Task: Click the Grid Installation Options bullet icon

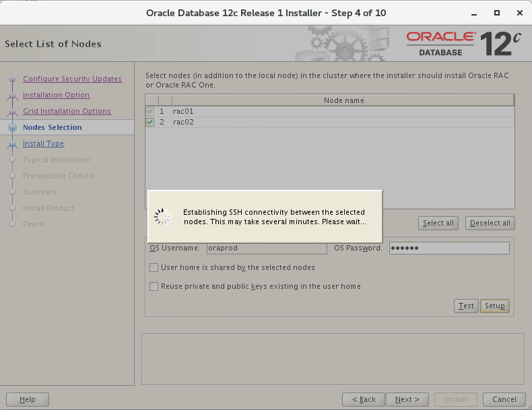Action: (13, 112)
